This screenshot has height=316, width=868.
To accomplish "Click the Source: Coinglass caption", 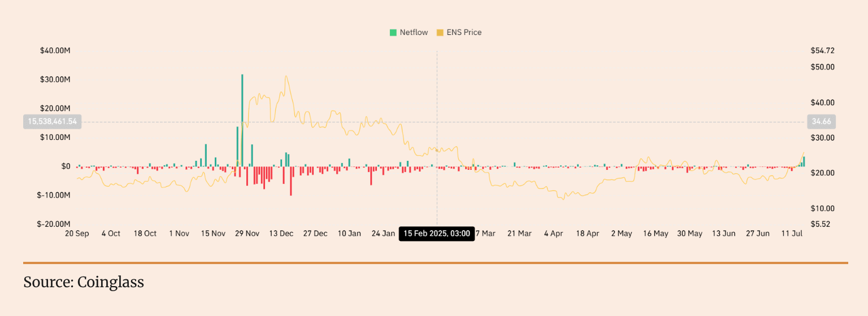I will click(x=84, y=282).
